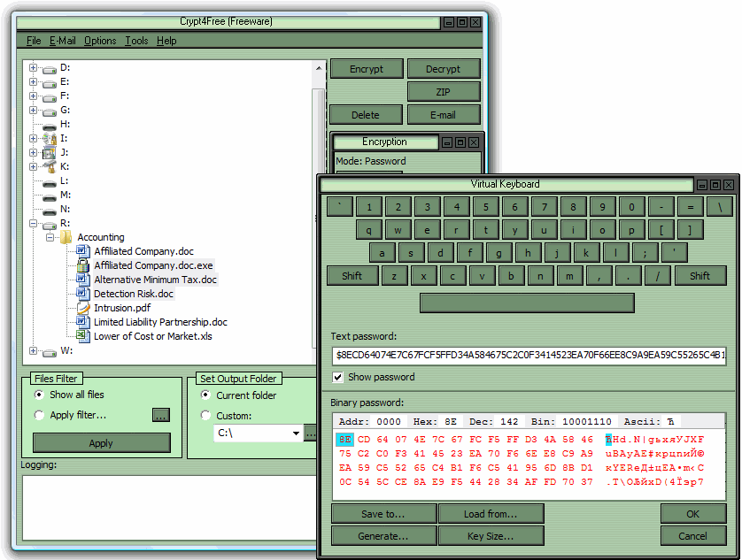The height and width of the screenshot is (560, 742).
Task: Click the Alternative Minimum Tax.doc Word icon
Action: (81, 279)
